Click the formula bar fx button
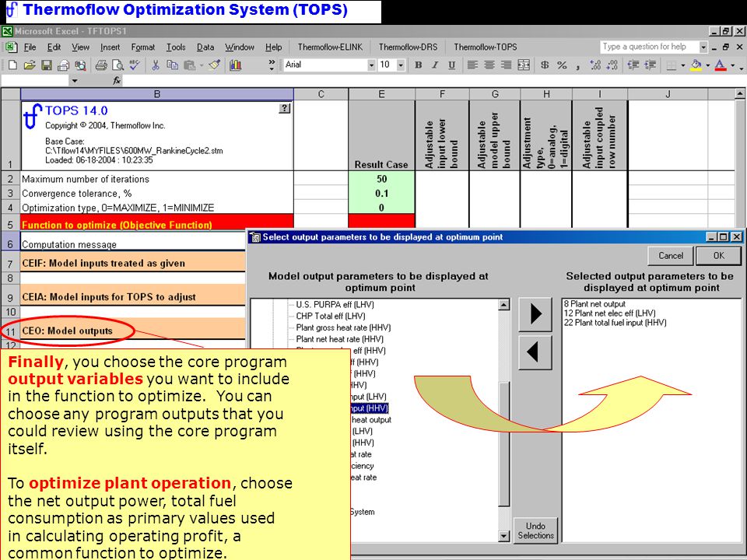This screenshot has width=747, height=560. [117, 81]
